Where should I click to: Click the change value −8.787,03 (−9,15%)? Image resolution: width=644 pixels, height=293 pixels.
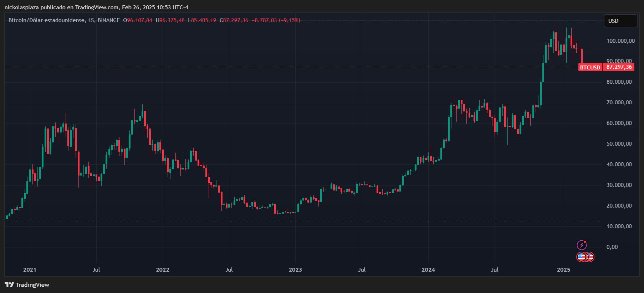pos(276,20)
